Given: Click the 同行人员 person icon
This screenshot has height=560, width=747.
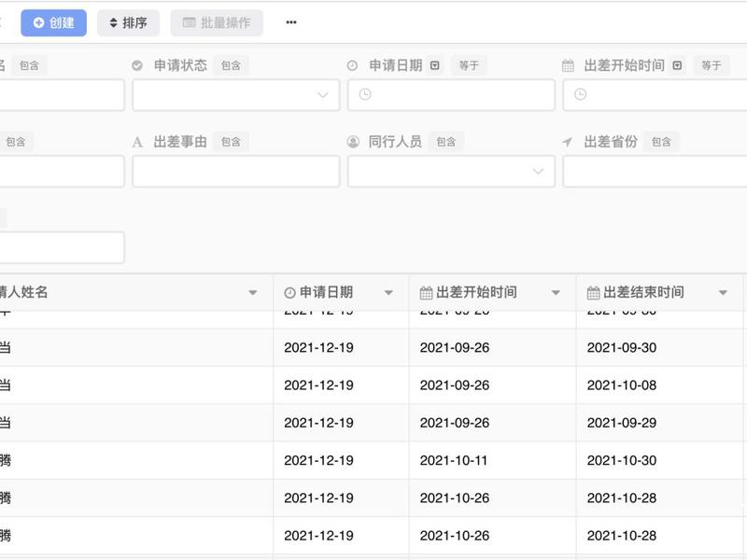Looking at the screenshot, I should pyautogui.click(x=353, y=142).
